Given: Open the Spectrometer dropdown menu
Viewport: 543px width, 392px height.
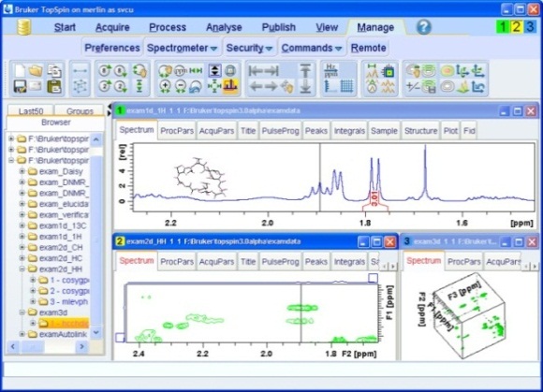Looking at the screenshot, I should (182, 48).
